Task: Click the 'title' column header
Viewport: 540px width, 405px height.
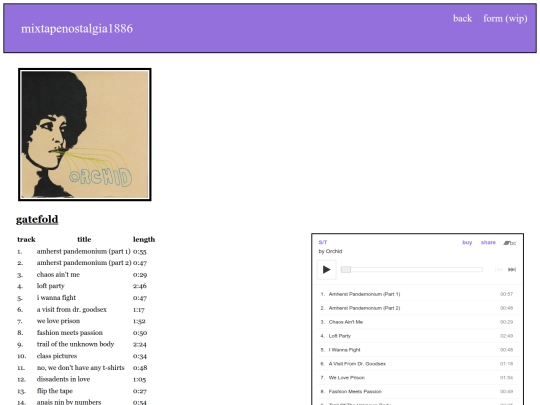Action: 84,239
